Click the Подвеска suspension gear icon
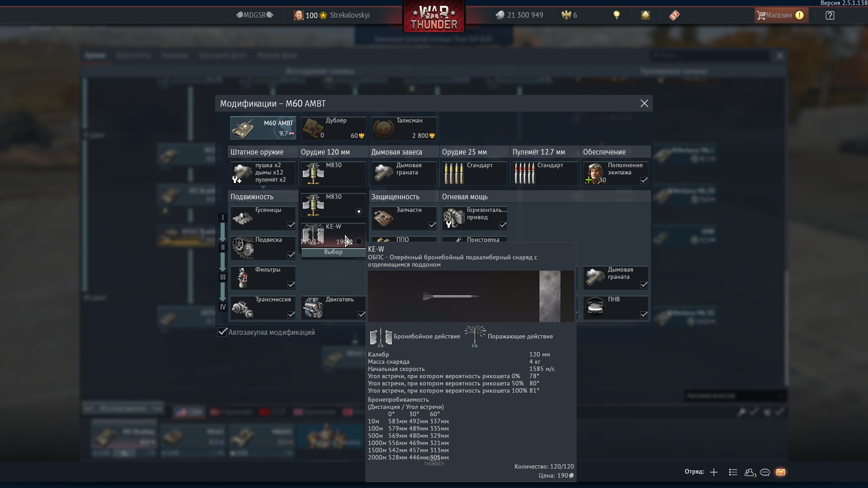 click(243, 248)
